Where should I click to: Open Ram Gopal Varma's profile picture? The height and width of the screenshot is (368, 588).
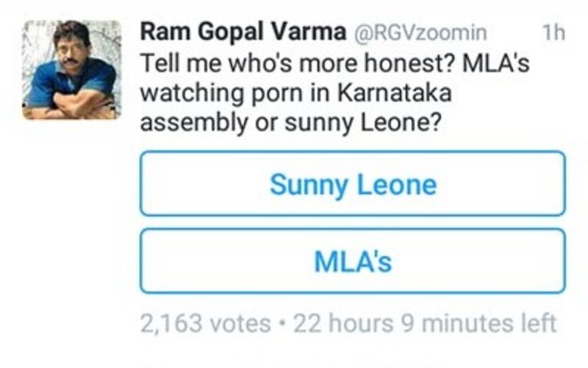[71, 70]
